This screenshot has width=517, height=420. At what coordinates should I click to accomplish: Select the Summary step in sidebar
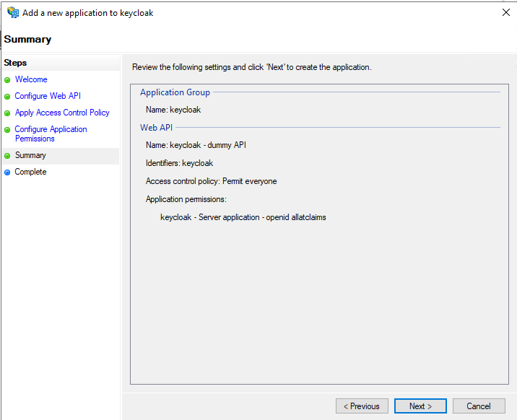coord(30,155)
